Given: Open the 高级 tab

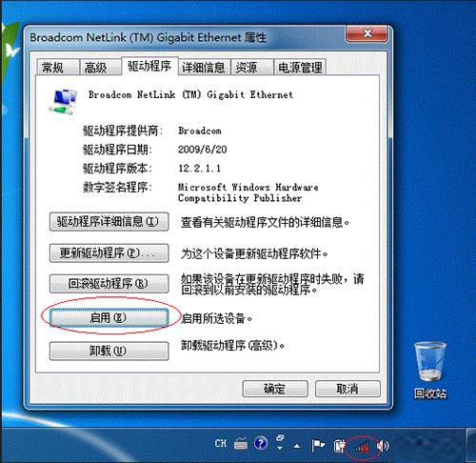Looking at the screenshot, I should (100, 67).
